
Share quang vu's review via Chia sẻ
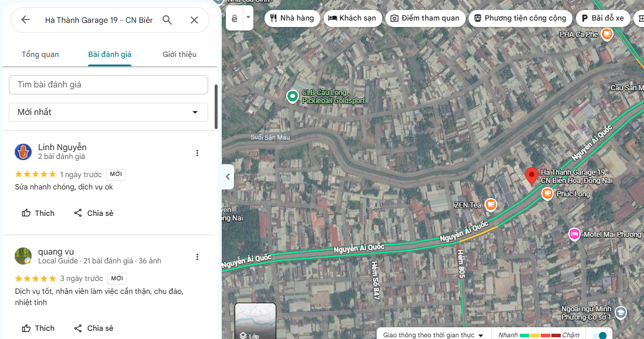pos(94,328)
